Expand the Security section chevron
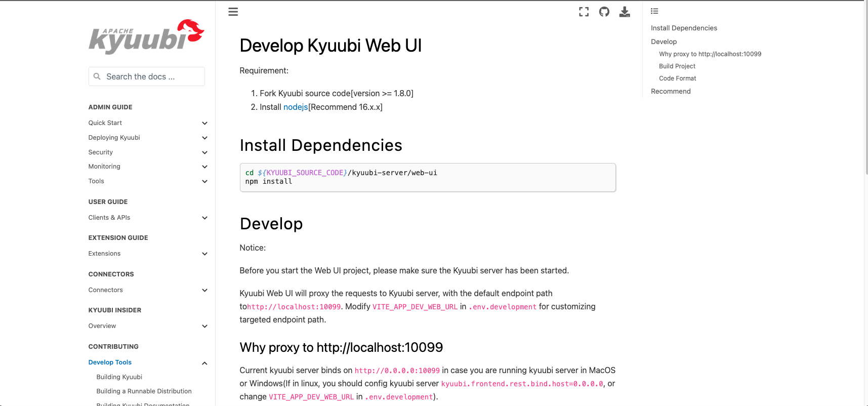Image resolution: width=868 pixels, height=406 pixels. [204, 152]
